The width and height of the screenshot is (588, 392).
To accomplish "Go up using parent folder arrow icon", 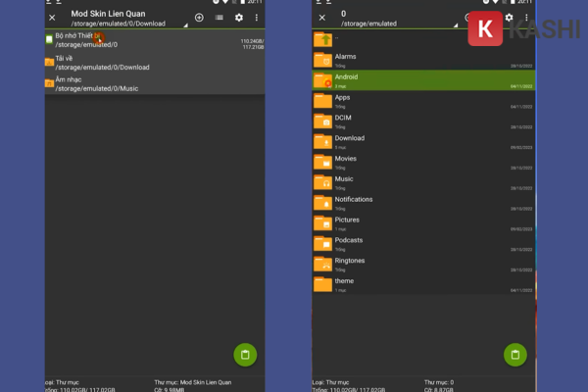I will coord(323,39).
